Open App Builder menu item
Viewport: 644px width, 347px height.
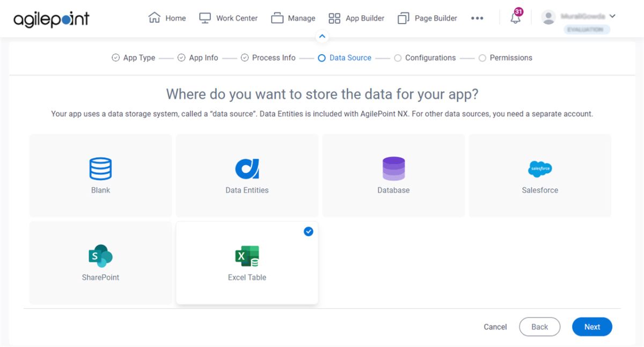point(356,18)
